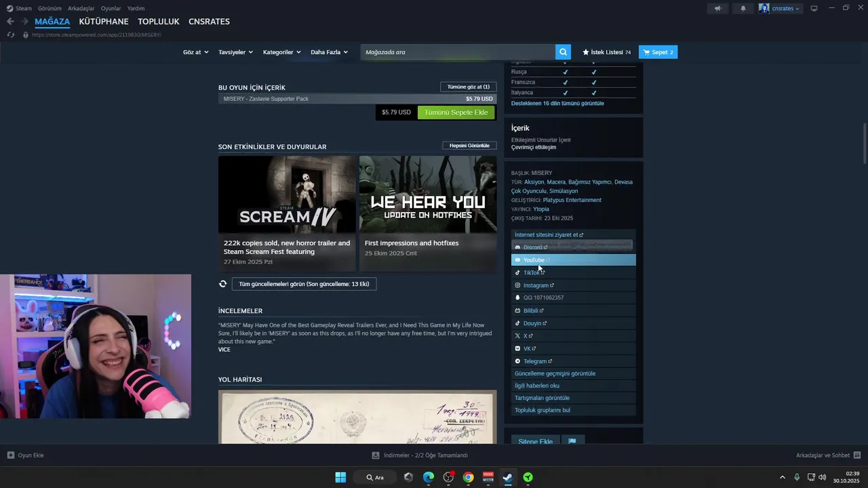
Task: Open the Oyunlar menu
Action: click(111, 8)
